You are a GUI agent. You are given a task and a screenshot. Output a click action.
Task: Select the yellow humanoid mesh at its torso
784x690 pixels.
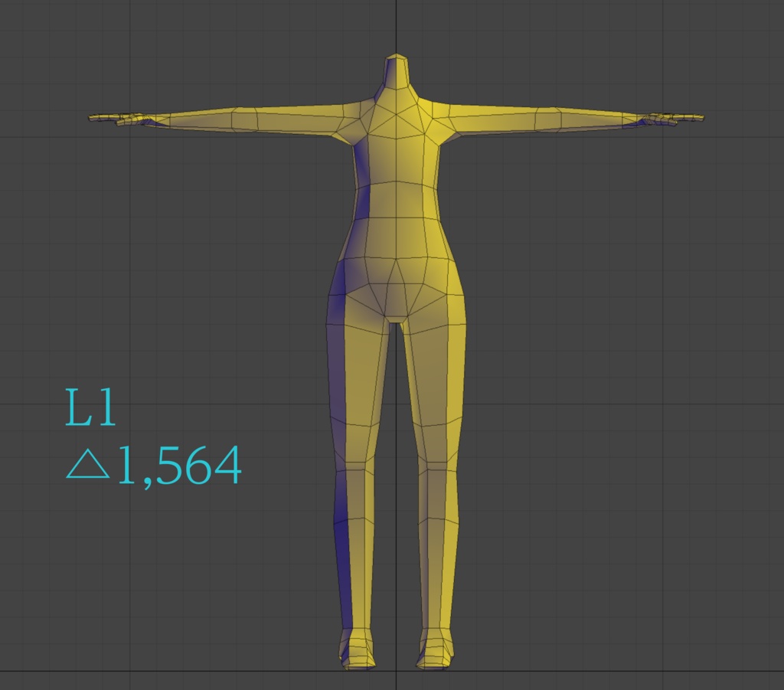pyautogui.click(x=397, y=200)
